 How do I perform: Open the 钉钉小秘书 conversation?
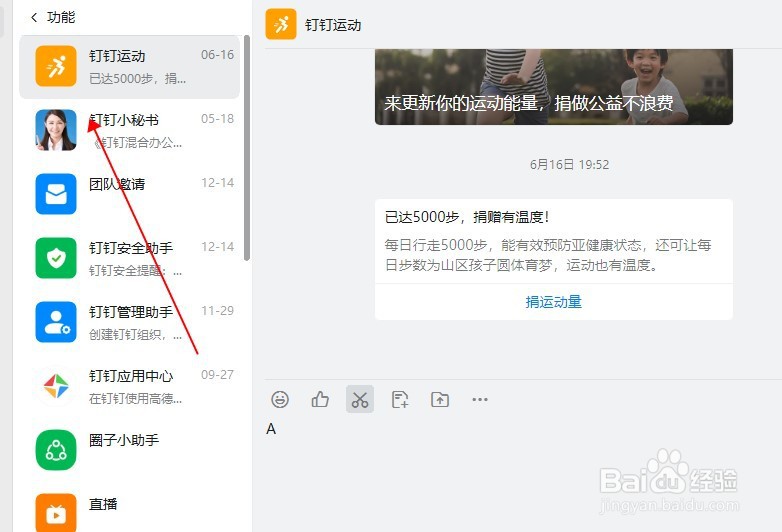click(129, 131)
